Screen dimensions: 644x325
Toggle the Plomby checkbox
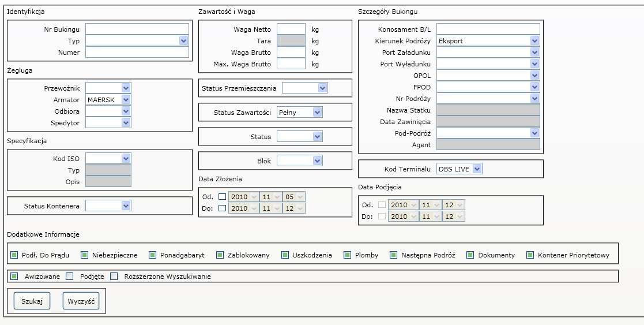click(348, 255)
